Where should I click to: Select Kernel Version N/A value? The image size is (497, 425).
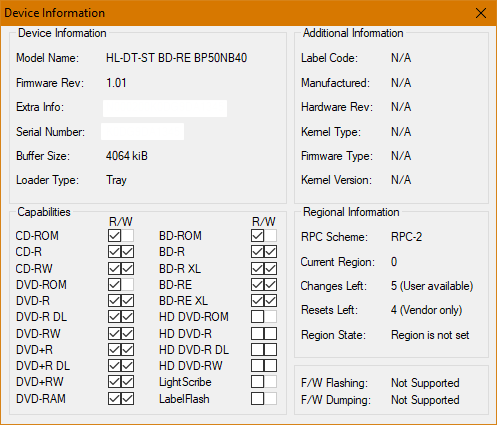401,180
